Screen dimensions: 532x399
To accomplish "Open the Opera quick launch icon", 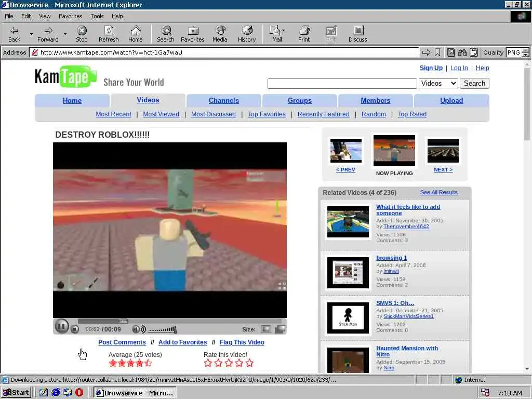I will (x=79, y=393).
